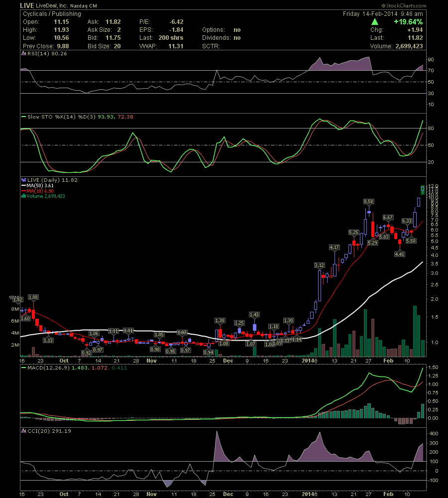The width and height of the screenshot is (448, 498).
Task: Click the Bid value 11.75
Action: tap(113, 37)
